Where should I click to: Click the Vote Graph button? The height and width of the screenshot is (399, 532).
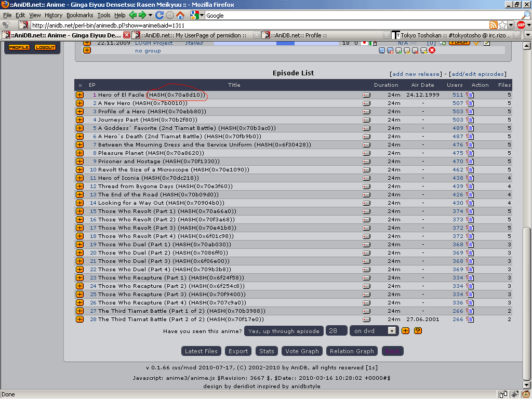pyautogui.click(x=302, y=351)
